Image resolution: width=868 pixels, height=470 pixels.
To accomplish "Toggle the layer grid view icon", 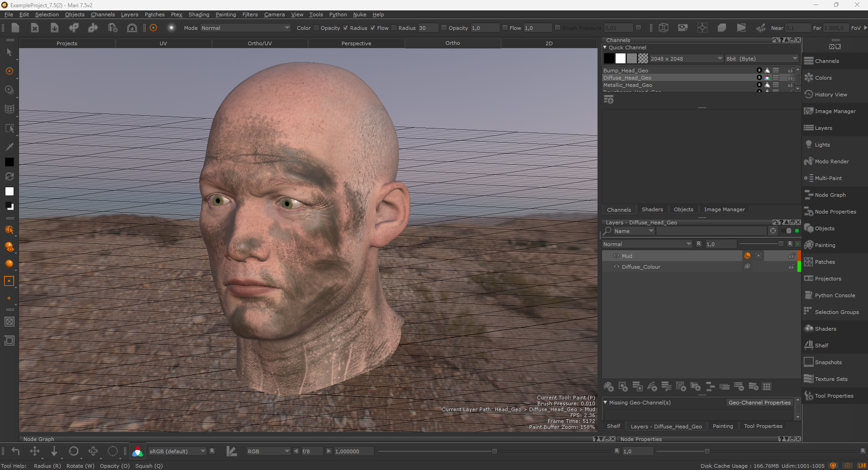I will (x=767, y=387).
